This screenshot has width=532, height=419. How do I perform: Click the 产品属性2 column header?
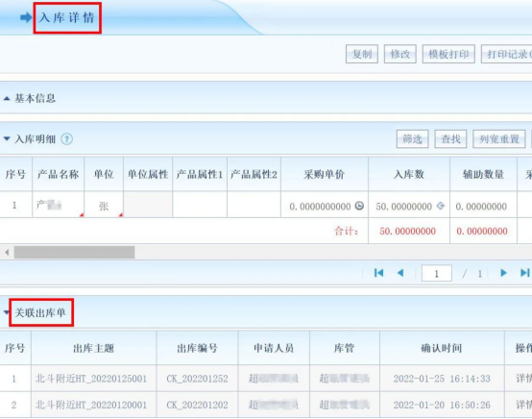pyautogui.click(x=254, y=174)
